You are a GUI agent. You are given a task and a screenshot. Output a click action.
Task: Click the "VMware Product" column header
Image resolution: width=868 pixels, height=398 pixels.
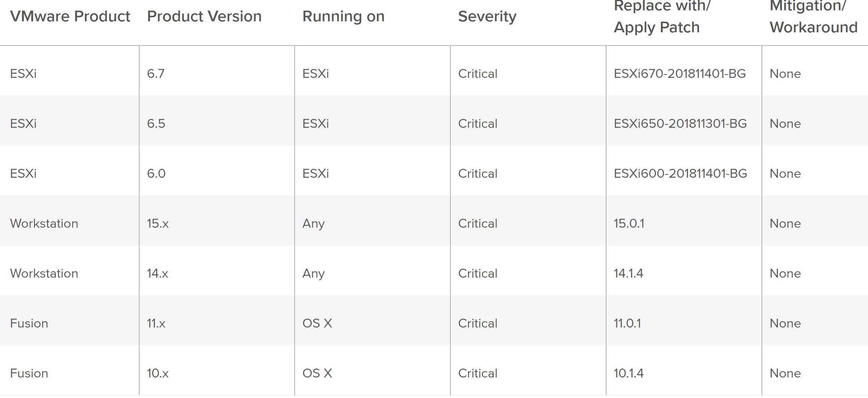click(x=70, y=17)
